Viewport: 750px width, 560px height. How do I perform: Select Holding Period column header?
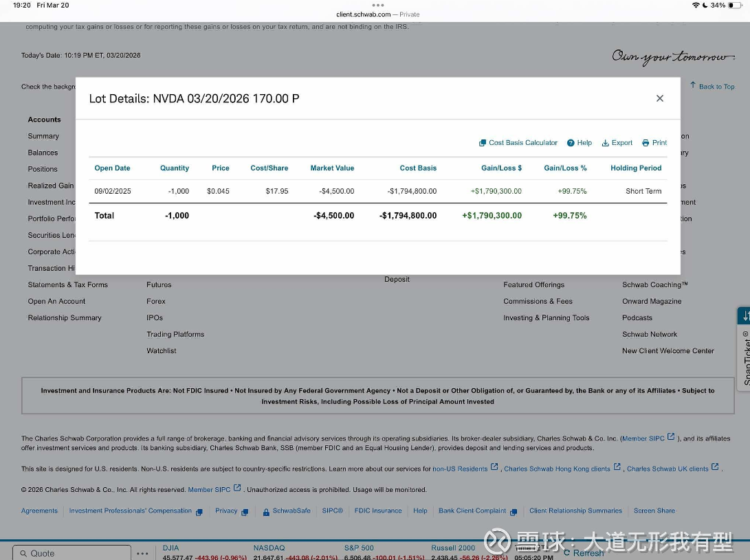click(636, 168)
